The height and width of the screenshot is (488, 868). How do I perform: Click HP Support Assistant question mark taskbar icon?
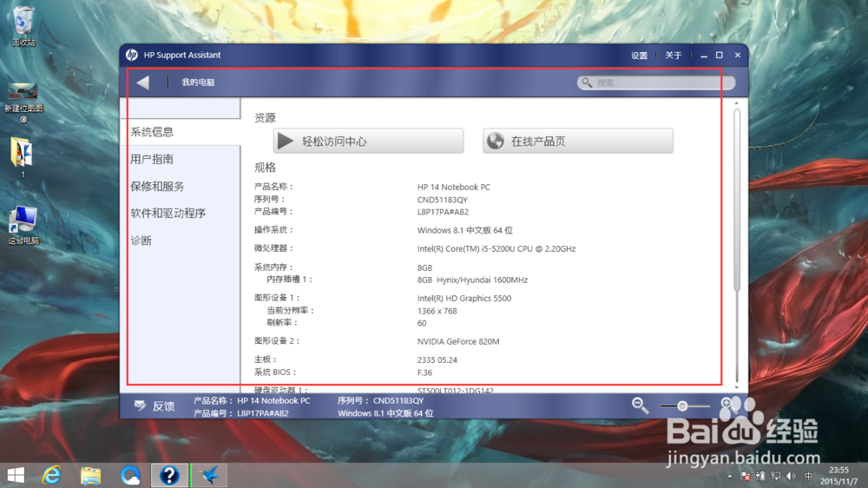[169, 475]
